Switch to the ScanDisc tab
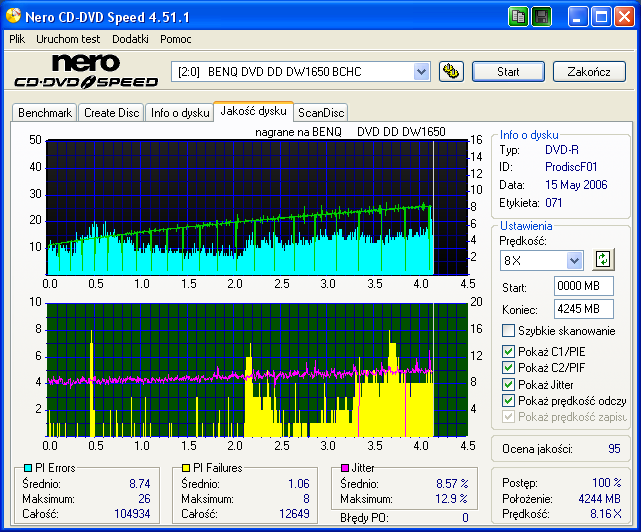The height and width of the screenshot is (532, 641). [321, 113]
